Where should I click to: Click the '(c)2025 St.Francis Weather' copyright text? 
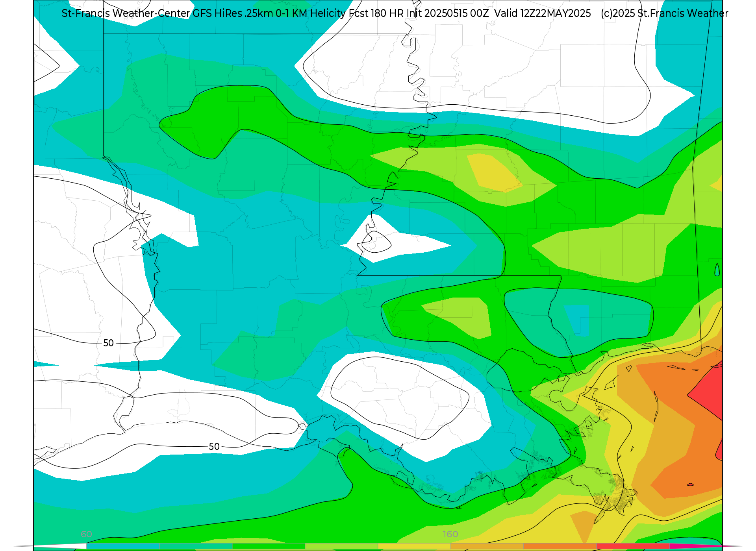tap(665, 13)
